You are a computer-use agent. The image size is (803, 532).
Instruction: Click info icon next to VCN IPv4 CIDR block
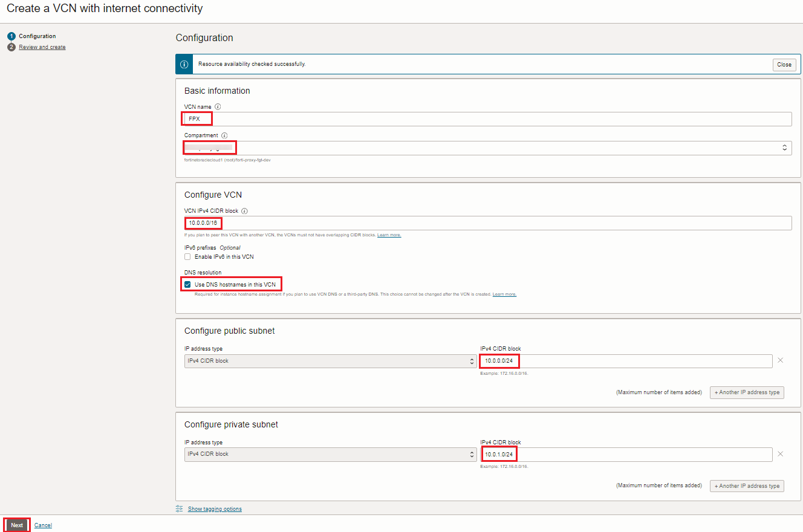pos(245,211)
